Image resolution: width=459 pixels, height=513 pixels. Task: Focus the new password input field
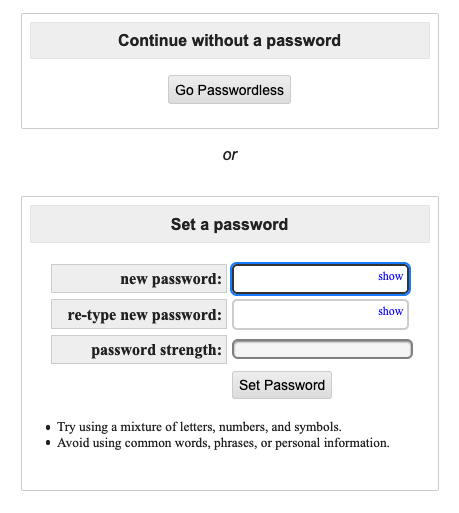pos(320,279)
